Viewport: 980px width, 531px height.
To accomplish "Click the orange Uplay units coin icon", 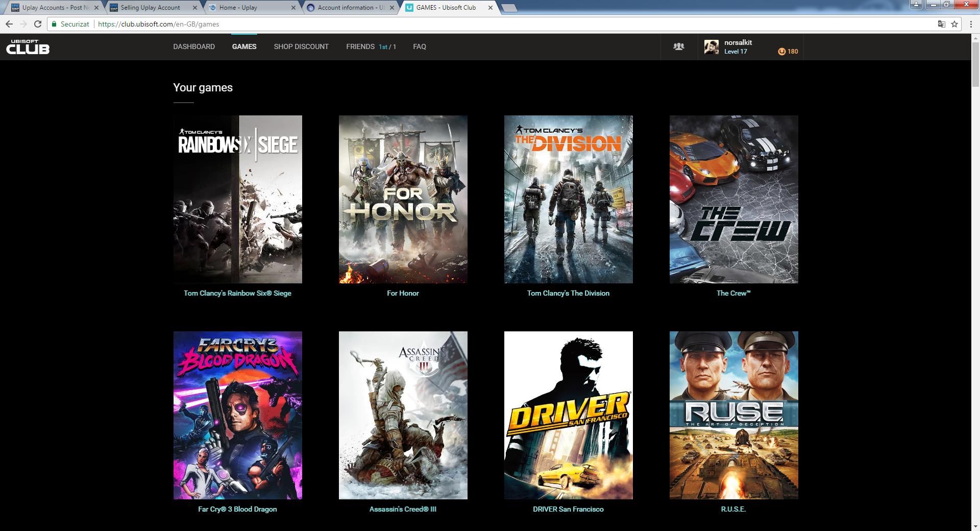I will click(781, 52).
